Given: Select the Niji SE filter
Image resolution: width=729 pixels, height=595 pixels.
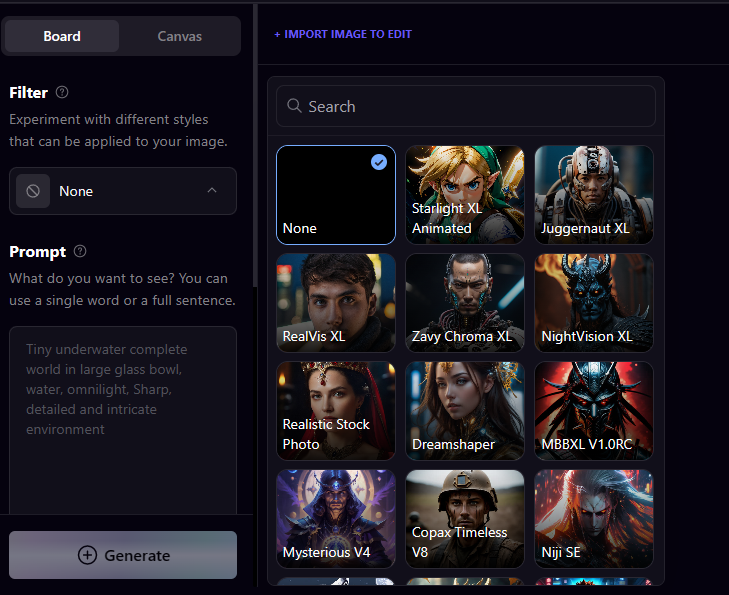Looking at the screenshot, I should (594, 519).
